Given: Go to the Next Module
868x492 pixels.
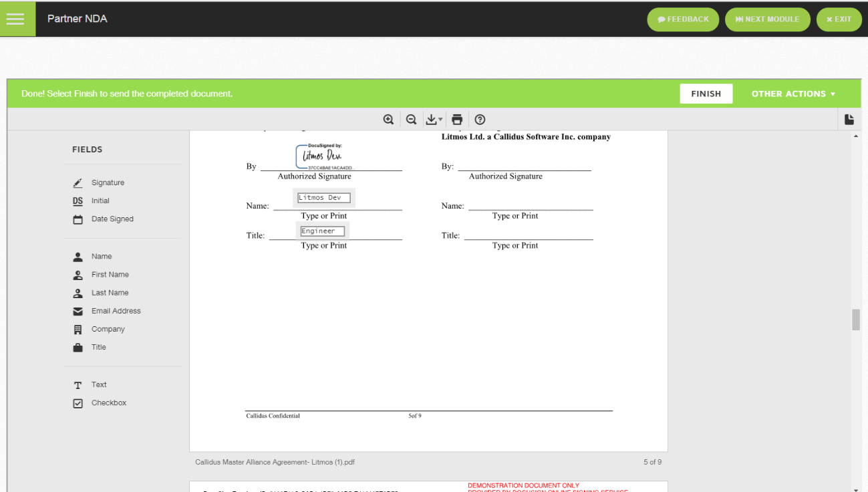Looking at the screenshot, I should coord(767,19).
